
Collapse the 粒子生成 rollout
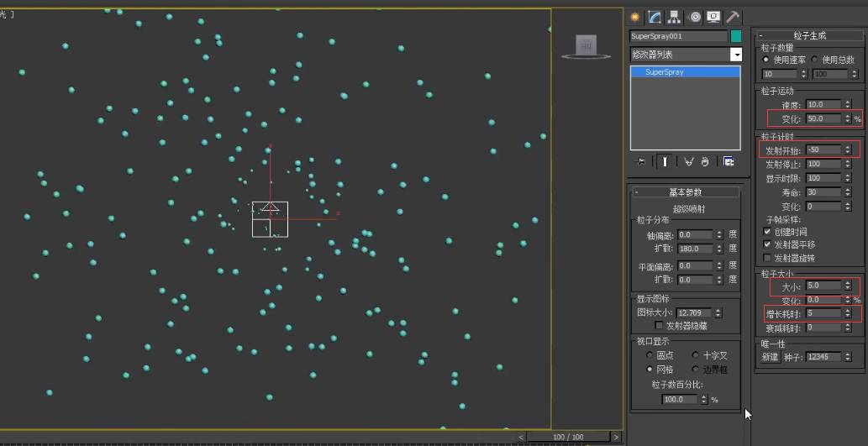(x=809, y=35)
